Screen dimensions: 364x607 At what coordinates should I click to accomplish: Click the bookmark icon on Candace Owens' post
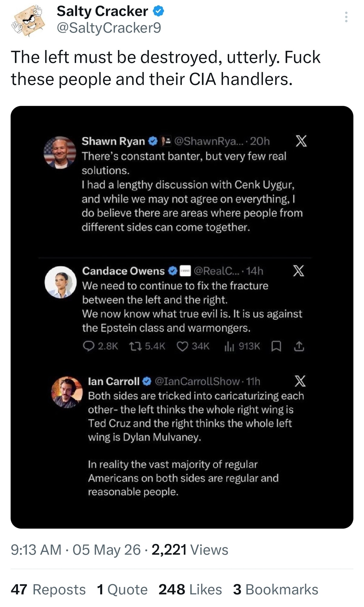276,346
